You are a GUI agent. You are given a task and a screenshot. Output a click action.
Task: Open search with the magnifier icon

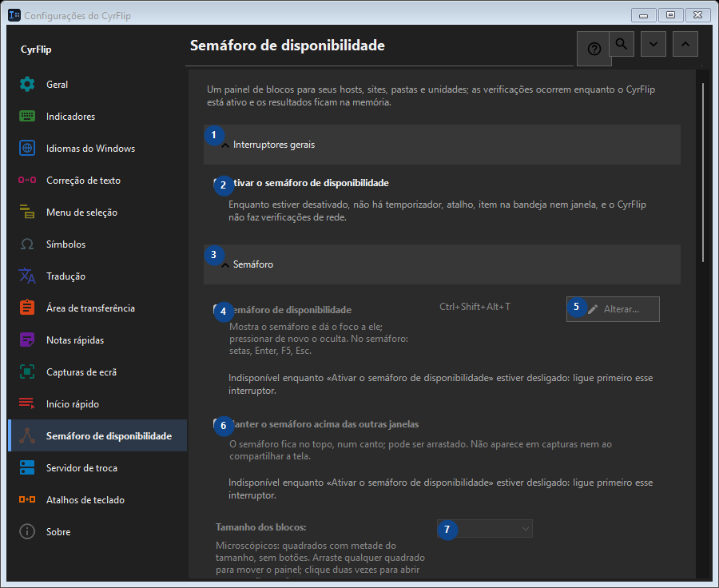622,44
